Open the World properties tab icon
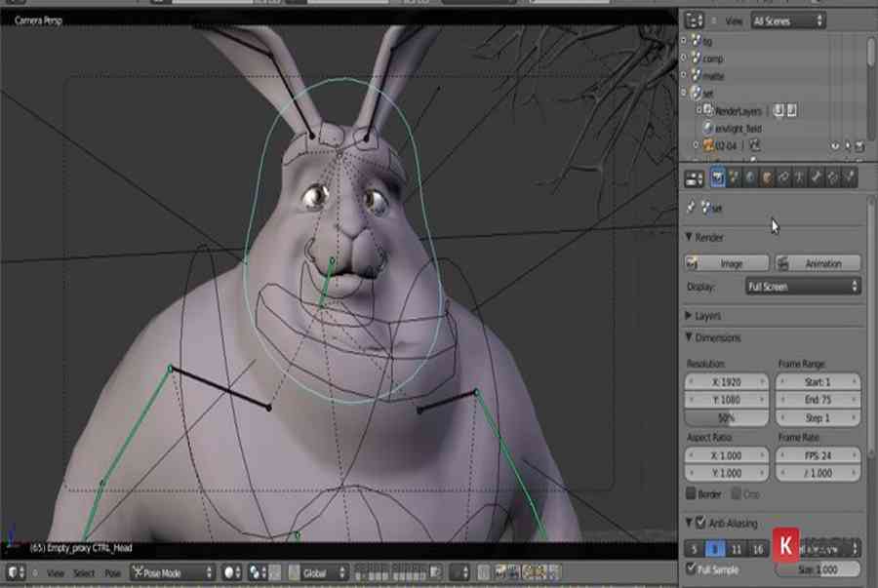This screenshot has height=588, width=878. (750, 178)
